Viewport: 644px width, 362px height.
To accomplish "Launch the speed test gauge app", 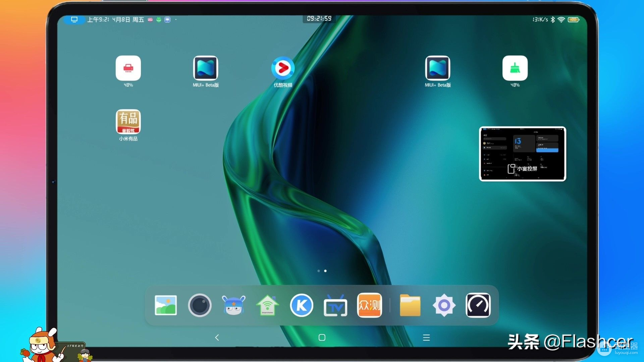I will 478,305.
